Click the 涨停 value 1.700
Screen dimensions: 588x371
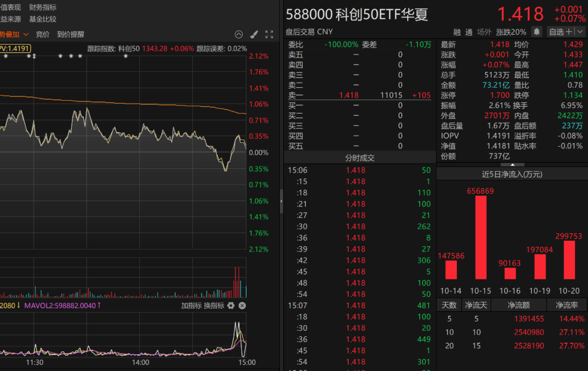point(500,95)
